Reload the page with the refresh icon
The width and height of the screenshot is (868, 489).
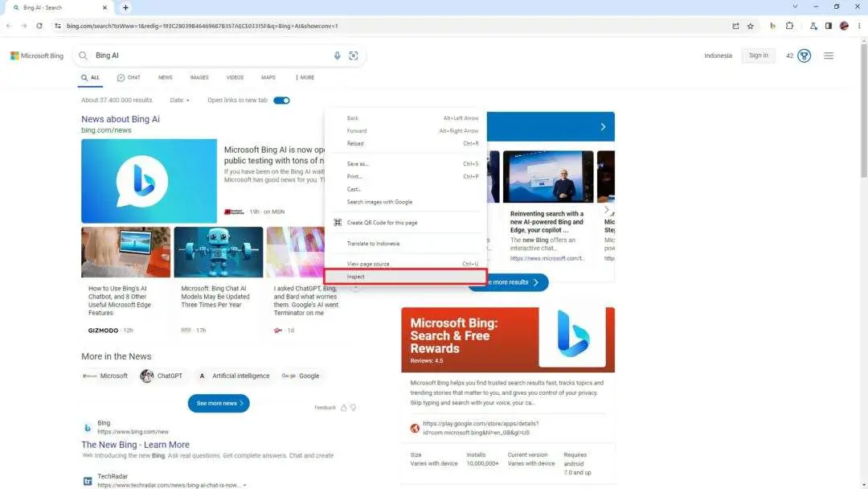pos(39,26)
